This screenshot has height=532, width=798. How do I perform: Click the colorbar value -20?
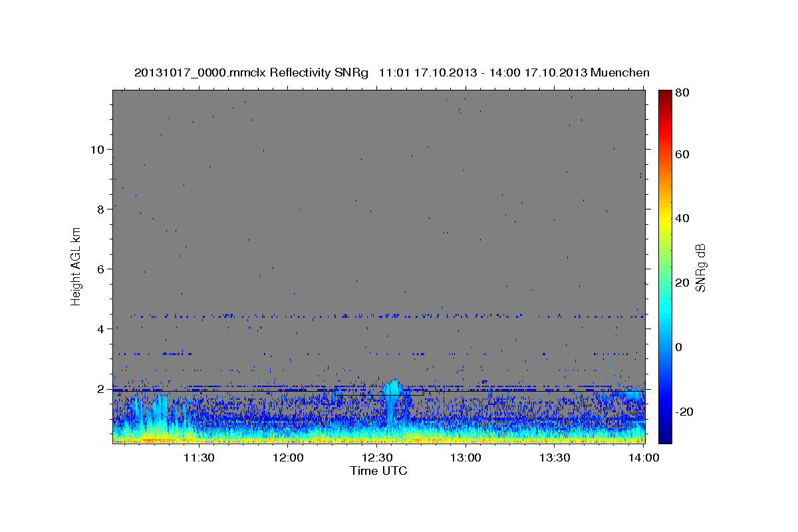coord(686,412)
